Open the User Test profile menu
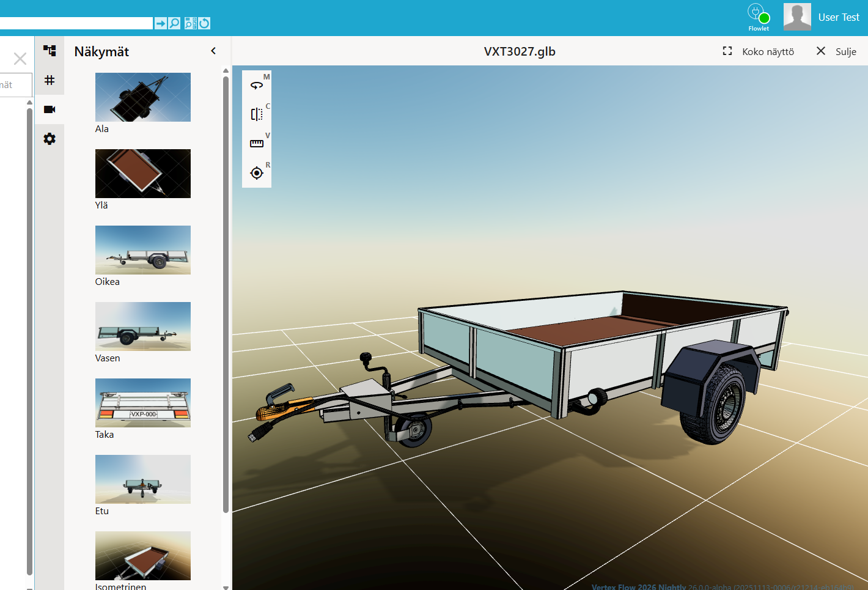The image size is (868, 590). tap(823, 17)
